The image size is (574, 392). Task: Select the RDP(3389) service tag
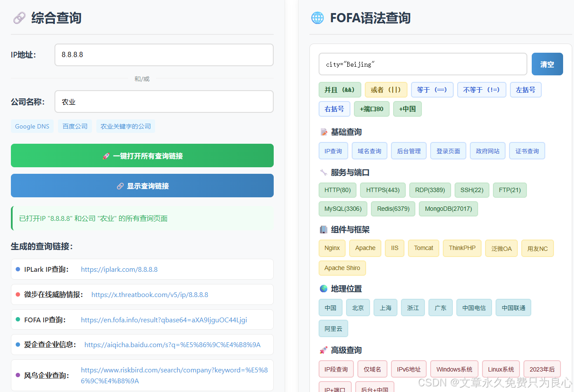430,190
